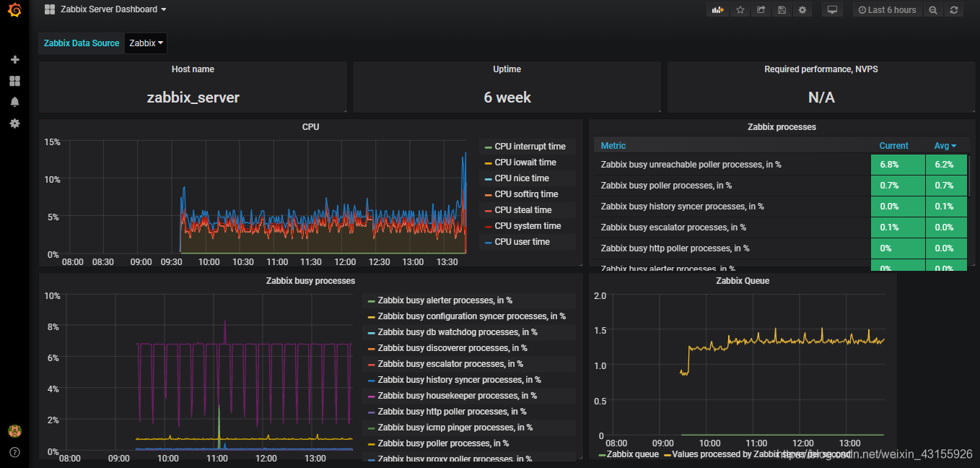Click the Share dashboard icon

[x=761, y=10]
